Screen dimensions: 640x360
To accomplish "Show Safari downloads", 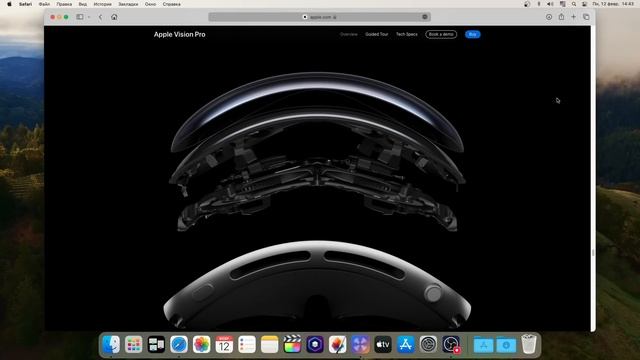I will (549, 17).
